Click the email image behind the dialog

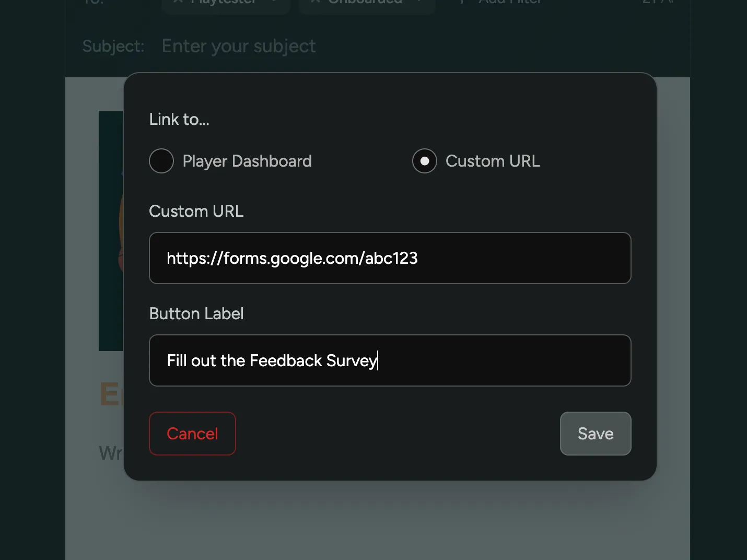click(x=110, y=230)
